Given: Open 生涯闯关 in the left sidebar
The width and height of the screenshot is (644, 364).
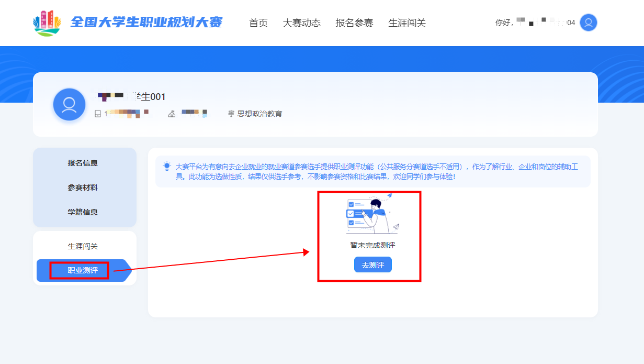Looking at the screenshot, I should click(83, 246).
